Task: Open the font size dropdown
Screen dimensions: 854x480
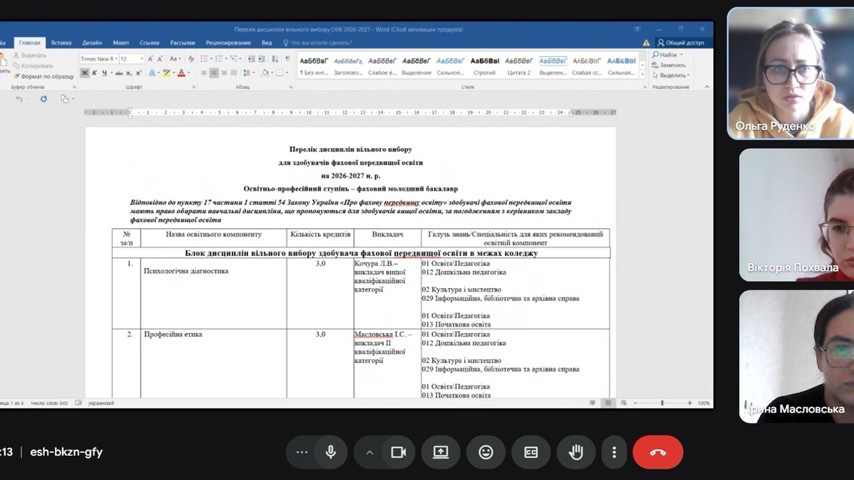Action: (x=130, y=59)
